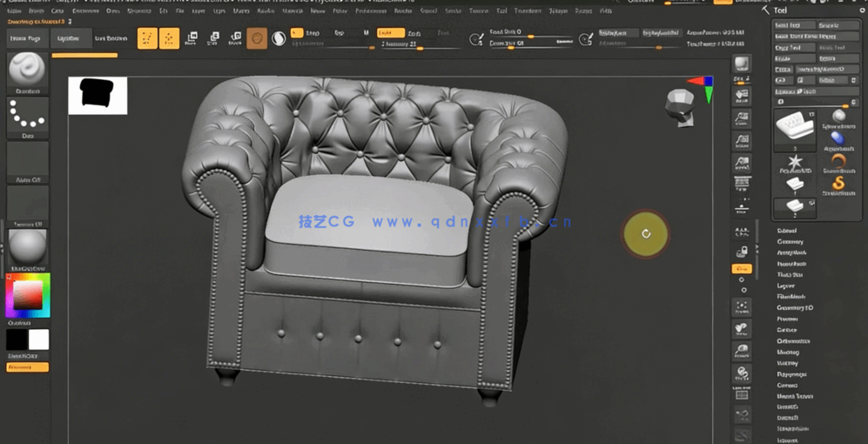The image size is (868, 444).
Task: Select the orange S EraserBrush tool icon
Action: click(x=838, y=185)
